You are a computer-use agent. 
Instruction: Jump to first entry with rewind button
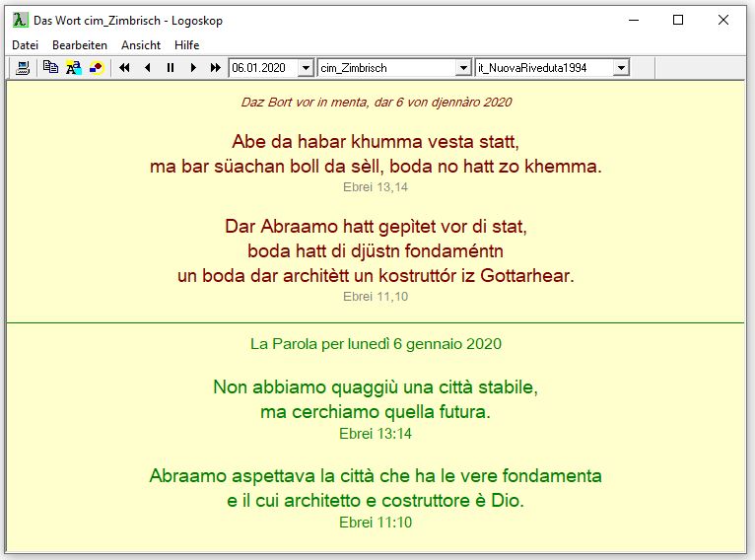click(x=125, y=68)
